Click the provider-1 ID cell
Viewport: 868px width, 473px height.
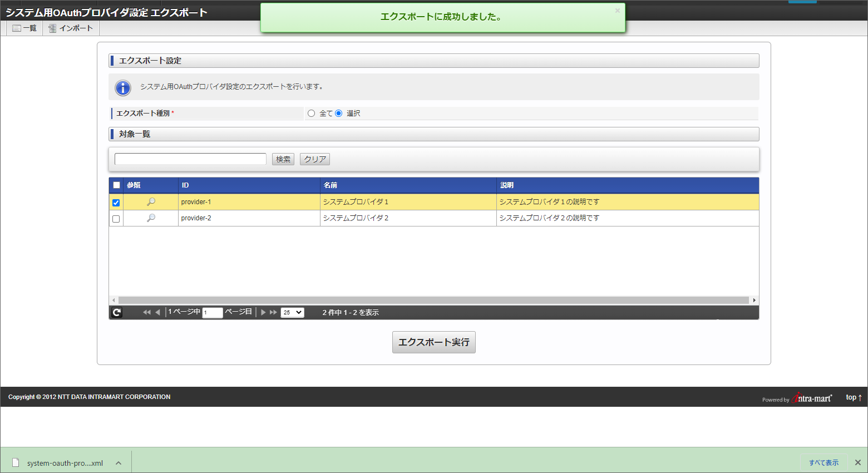[x=249, y=202]
